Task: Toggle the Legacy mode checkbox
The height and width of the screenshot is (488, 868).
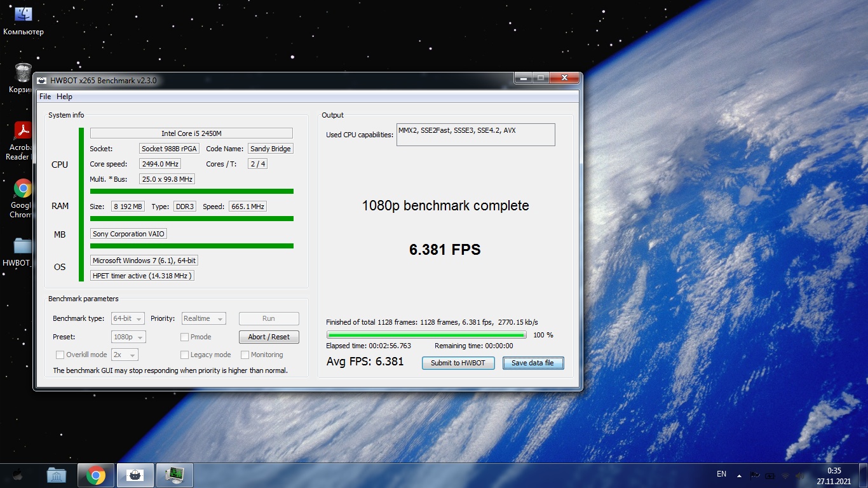Action: pos(185,355)
